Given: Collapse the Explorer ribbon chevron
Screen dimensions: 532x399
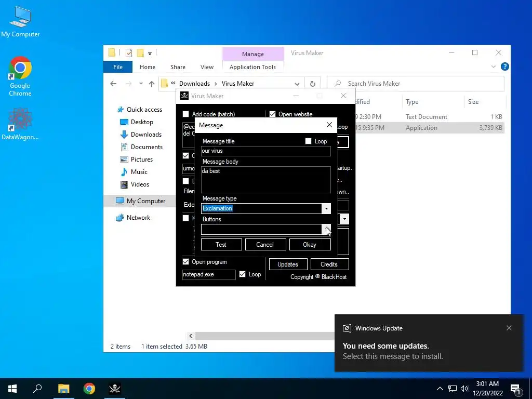Looking at the screenshot, I should click(494, 67).
